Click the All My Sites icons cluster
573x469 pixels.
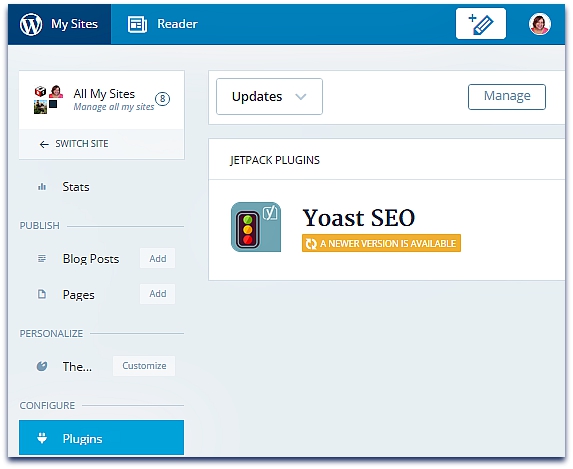tap(48, 99)
